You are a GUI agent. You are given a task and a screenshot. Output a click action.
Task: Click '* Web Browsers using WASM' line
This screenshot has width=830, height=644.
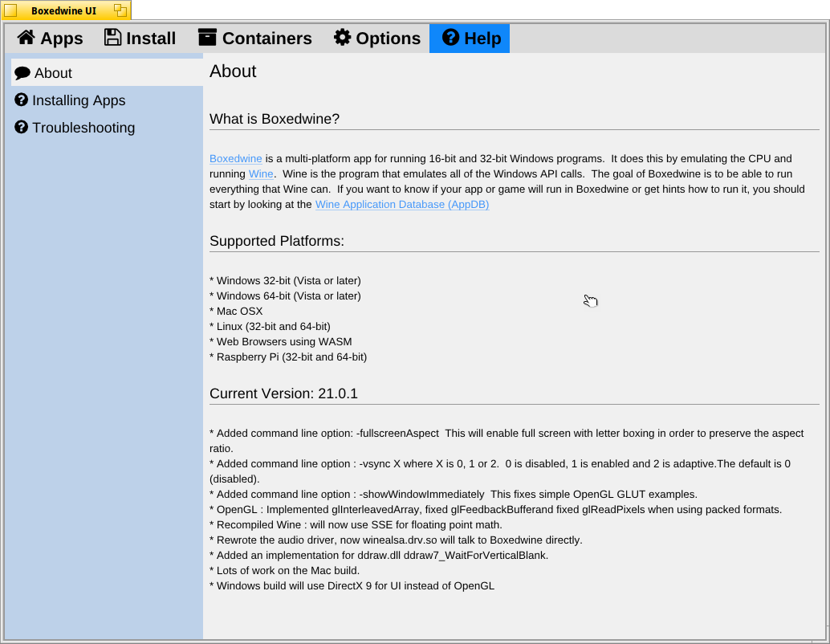click(281, 342)
